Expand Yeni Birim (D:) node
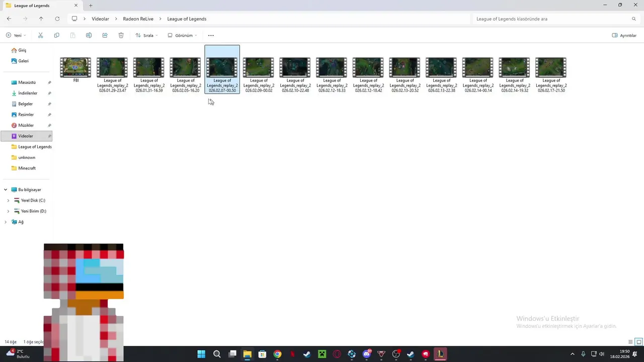This screenshot has width=644, height=362. coord(8,211)
